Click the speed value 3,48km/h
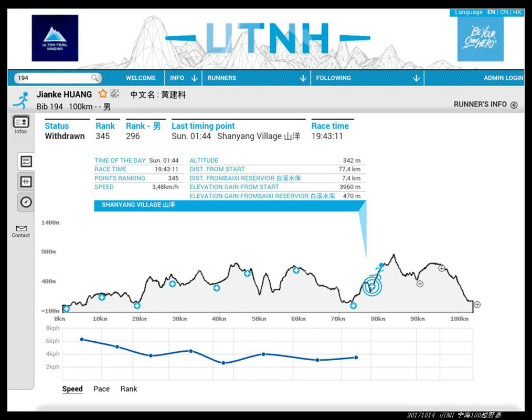Image resolution: width=532 pixels, height=420 pixels. coord(165,187)
